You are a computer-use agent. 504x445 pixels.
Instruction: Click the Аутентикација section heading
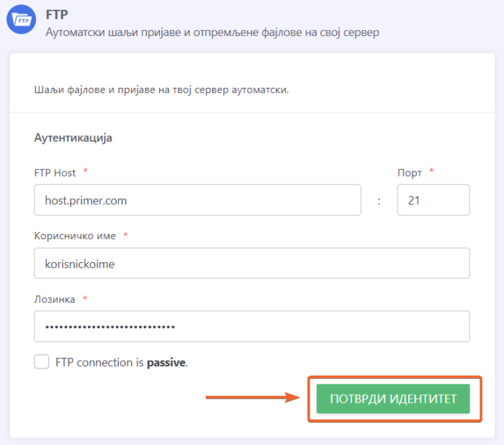click(73, 138)
